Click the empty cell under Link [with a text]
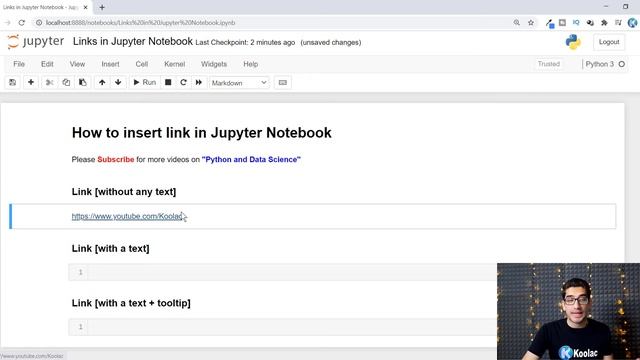 (282, 272)
